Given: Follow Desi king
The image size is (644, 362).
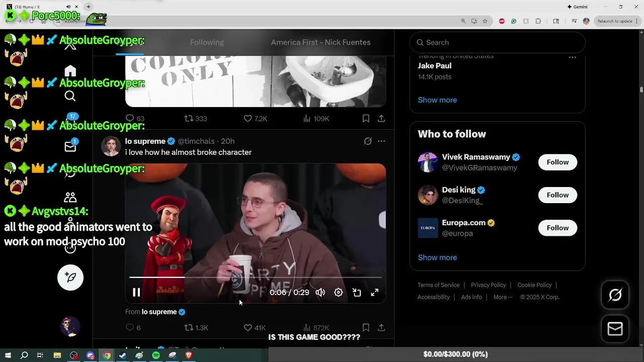Looking at the screenshot, I should [x=557, y=195].
